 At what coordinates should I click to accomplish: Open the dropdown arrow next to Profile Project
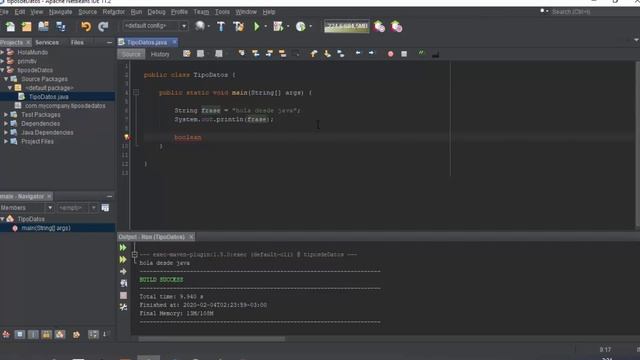pyautogui.click(x=311, y=27)
